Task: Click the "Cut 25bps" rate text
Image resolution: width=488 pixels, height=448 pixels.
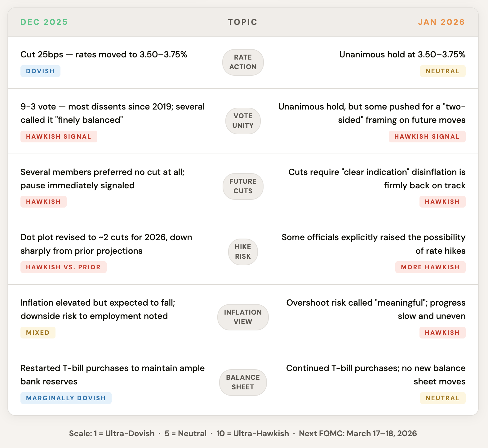Action: tap(104, 55)
